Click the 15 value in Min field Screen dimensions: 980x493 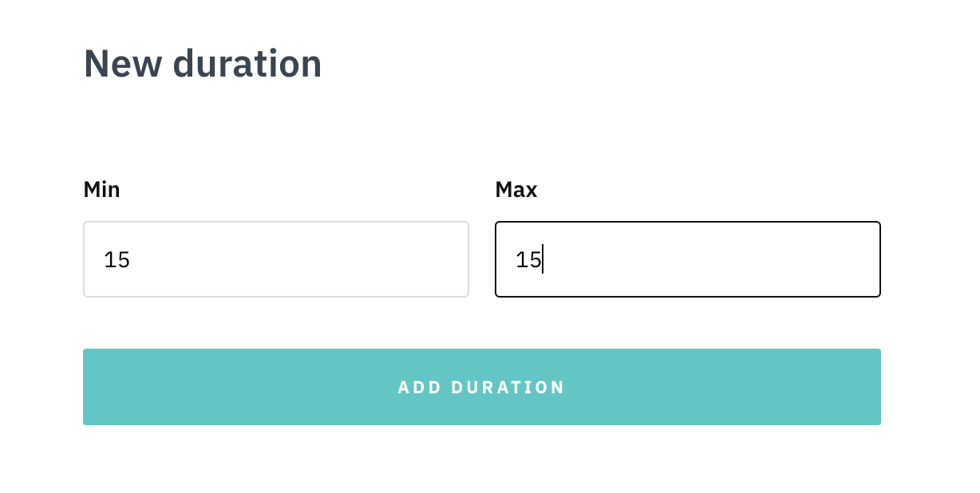tap(117, 260)
